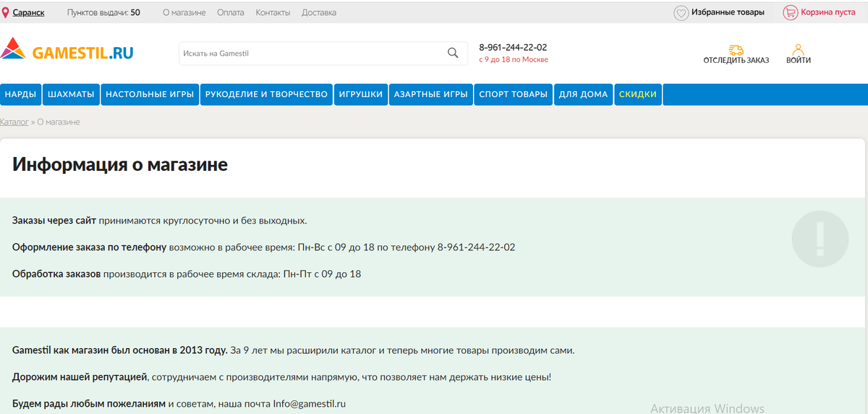Screen dimensions: 868x414
Task: Open Корзина пуста cart link
Action: tap(827, 12)
